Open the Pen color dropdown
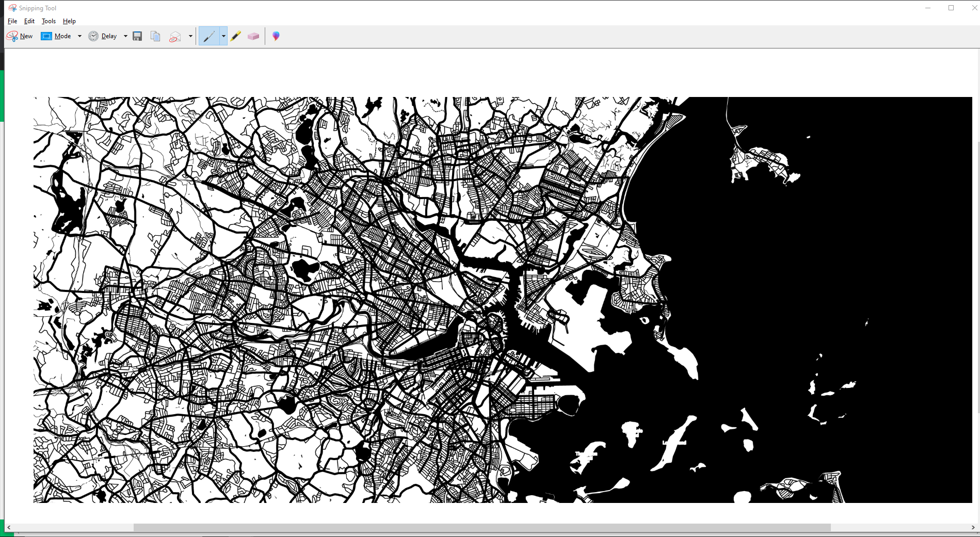980x537 pixels. coord(223,36)
